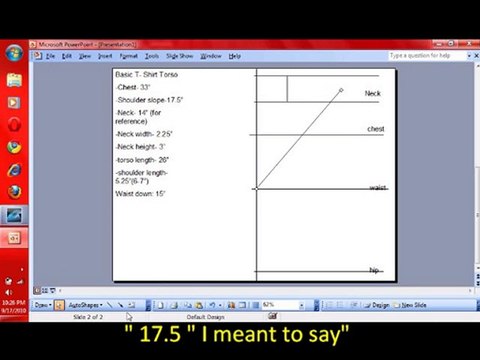Open the Slide Show menu
Viewport: 480px width, 360px height.
(x=180, y=56)
